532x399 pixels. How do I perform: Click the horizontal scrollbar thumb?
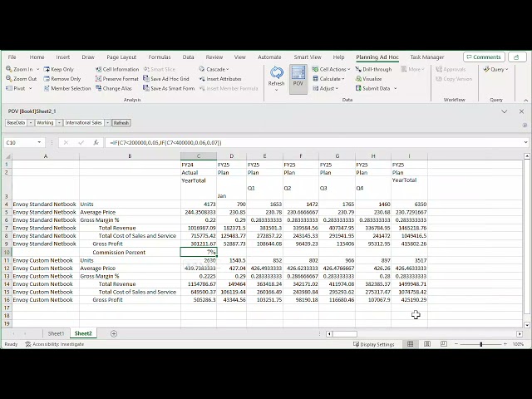coord(345,334)
